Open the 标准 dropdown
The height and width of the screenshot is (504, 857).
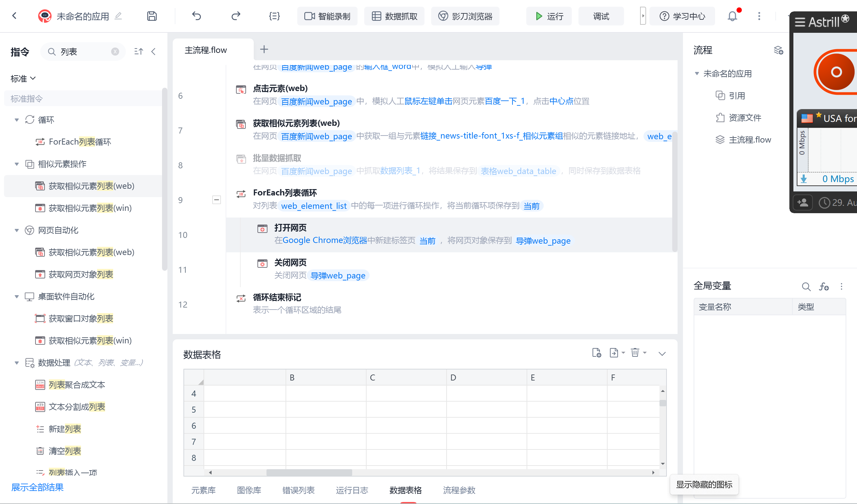coord(23,79)
